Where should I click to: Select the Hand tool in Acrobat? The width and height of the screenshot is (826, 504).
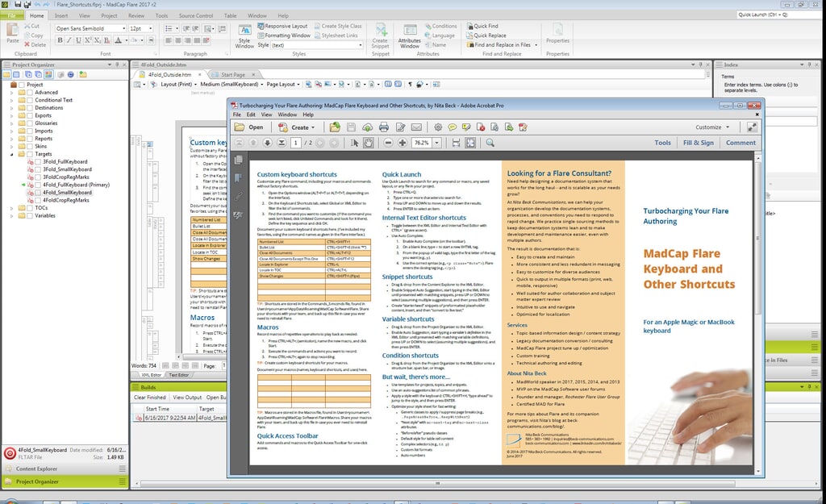(x=368, y=143)
